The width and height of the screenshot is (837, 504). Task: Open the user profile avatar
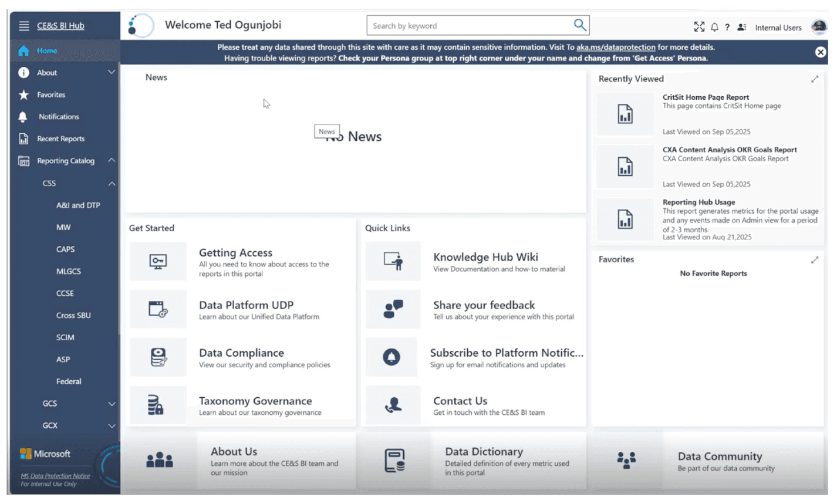[x=819, y=26]
